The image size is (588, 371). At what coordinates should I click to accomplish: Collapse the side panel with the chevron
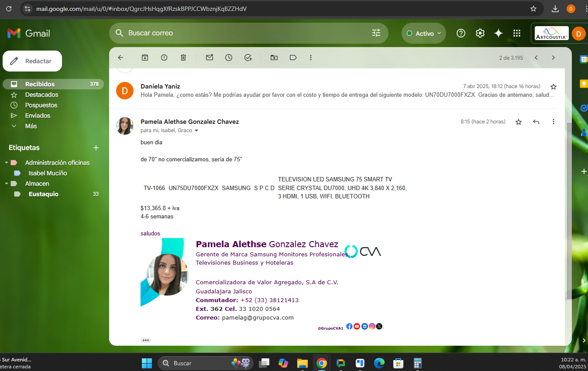[584, 340]
